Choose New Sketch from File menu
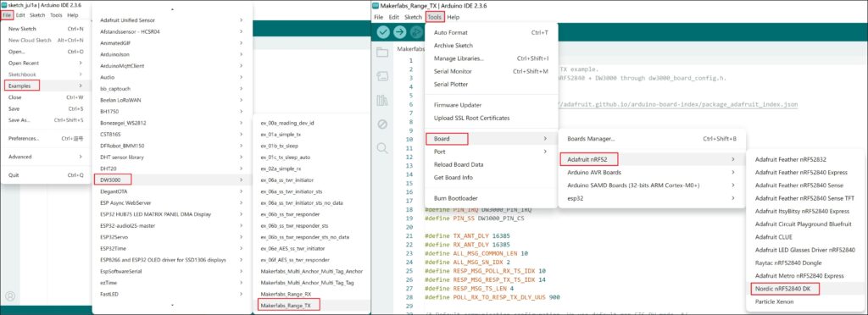The width and height of the screenshot is (868, 315). pos(46,29)
